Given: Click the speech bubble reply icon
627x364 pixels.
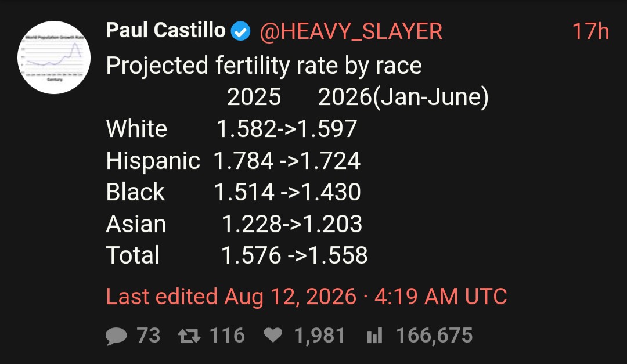Looking at the screenshot, I should coord(116,336).
